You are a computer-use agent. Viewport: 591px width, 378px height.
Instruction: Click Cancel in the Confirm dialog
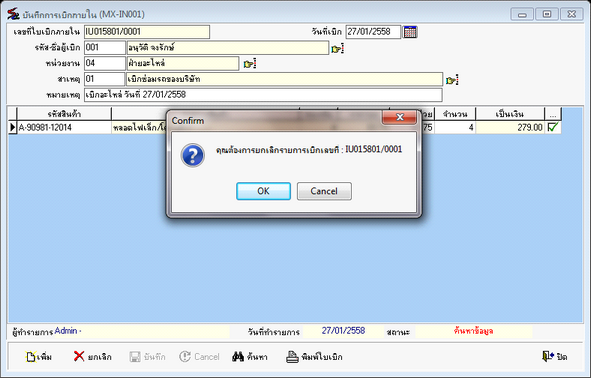pyautogui.click(x=324, y=191)
